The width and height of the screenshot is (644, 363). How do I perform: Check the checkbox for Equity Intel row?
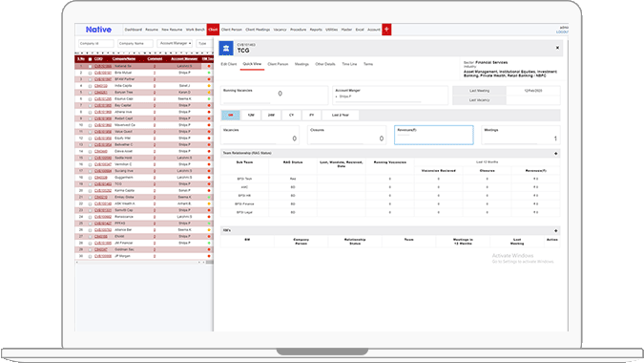point(90,139)
